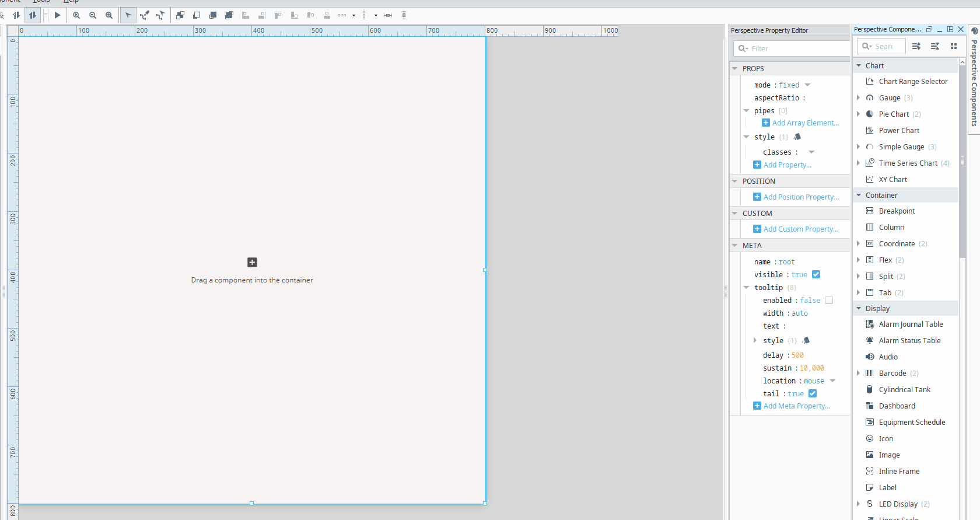Start preview mode with the play icon
Screen dimensions: 980x520
tap(57, 15)
